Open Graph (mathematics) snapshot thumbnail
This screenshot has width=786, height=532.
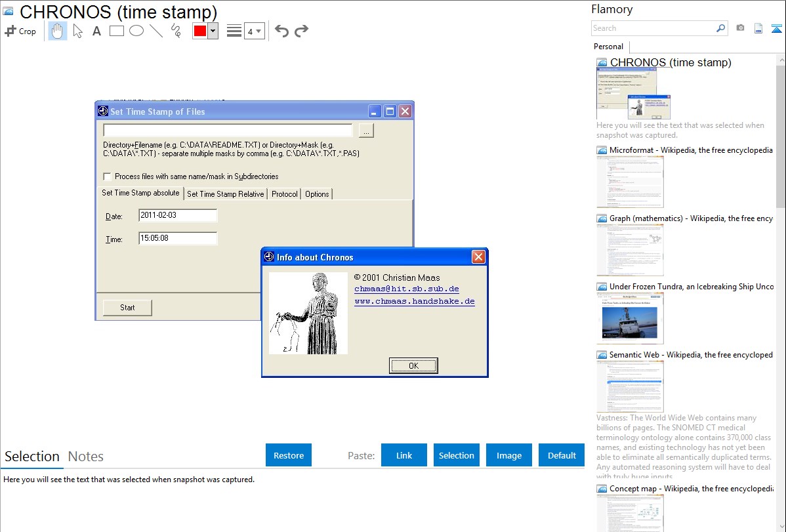[630, 250]
